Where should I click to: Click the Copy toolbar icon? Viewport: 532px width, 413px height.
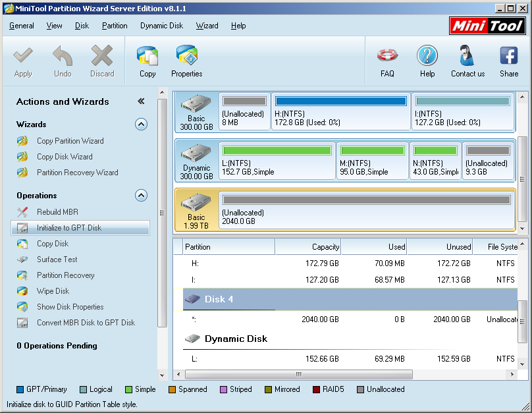[147, 61]
